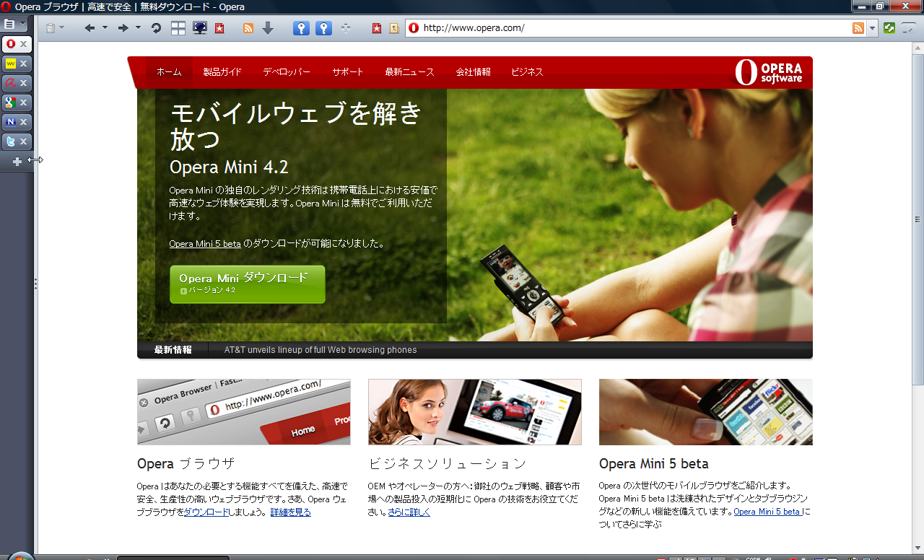Follow the Opera Mini 5 beta link in the banner
924x560 pixels.
(x=205, y=244)
